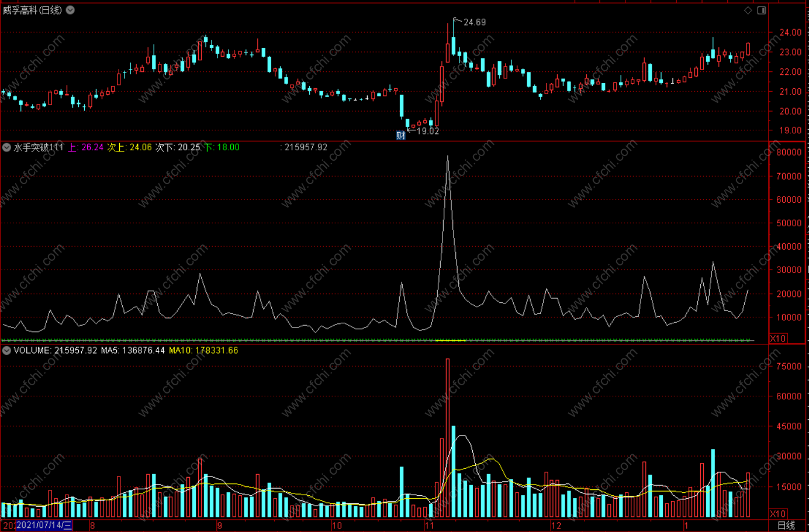Click the 24.69 high price label
Screen dimensions: 809x532
coord(475,22)
